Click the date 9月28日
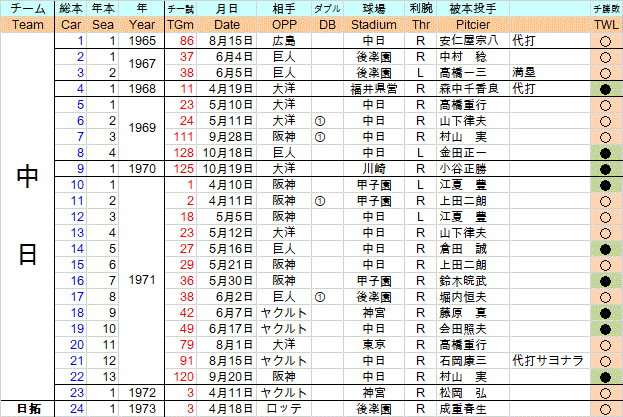This screenshot has width=623, height=417. point(231,137)
